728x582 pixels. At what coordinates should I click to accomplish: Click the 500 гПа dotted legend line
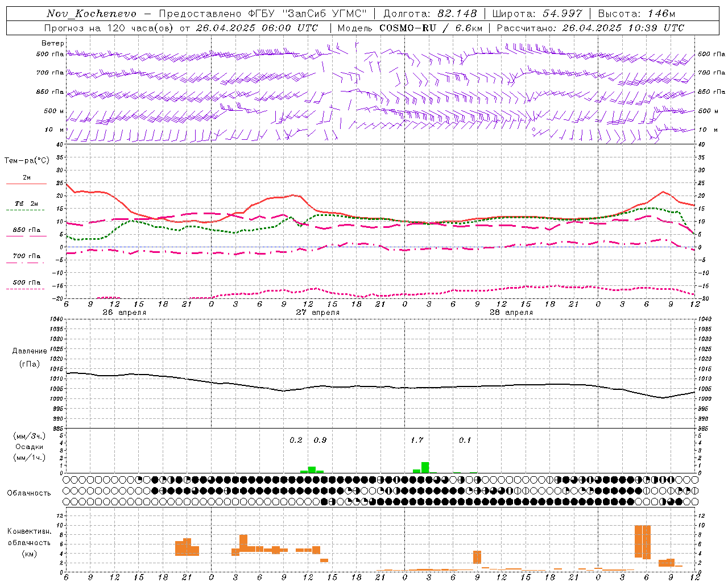25,289
